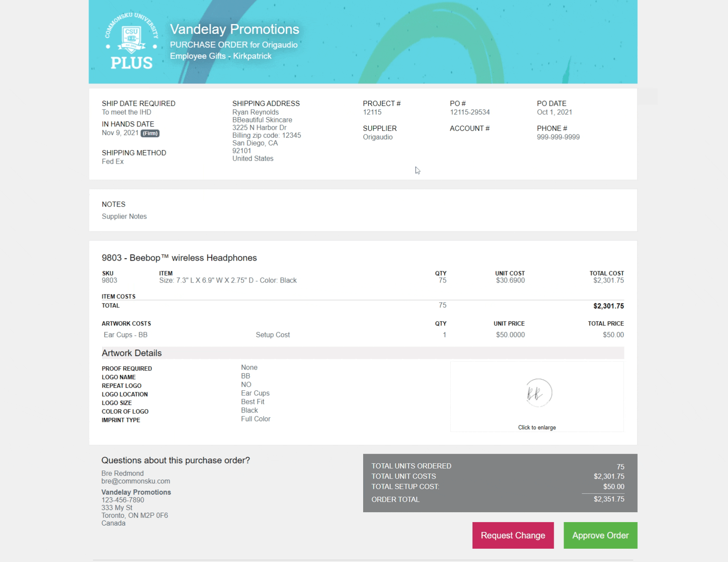
Task: Open the BB logo artwork thumbnail
Action: tap(538, 393)
